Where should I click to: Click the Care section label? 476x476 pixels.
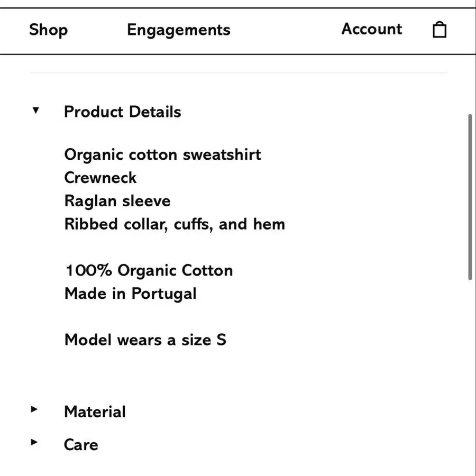pyautogui.click(x=81, y=445)
